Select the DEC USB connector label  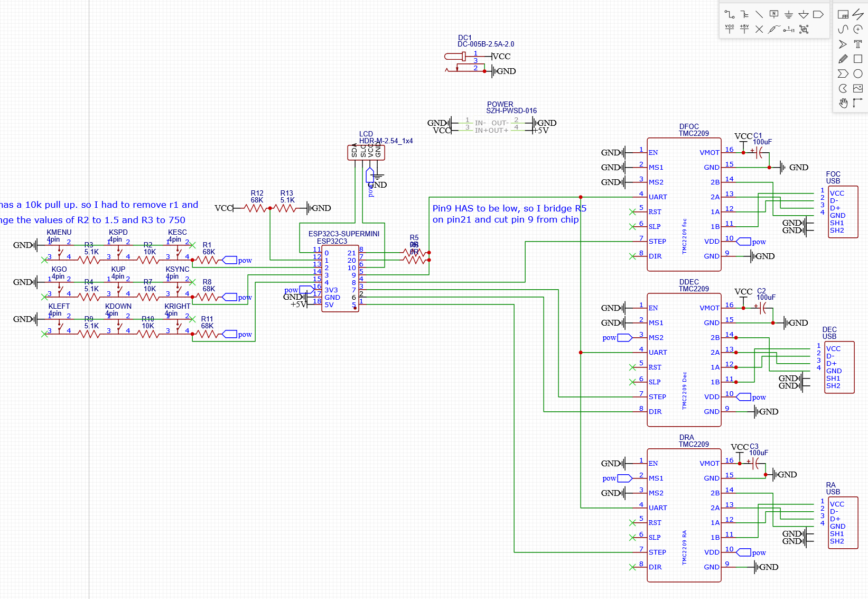[x=829, y=333]
